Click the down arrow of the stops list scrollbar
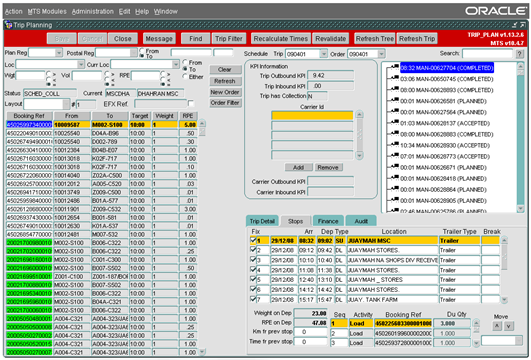The height and width of the screenshot is (360, 531). 504,299
